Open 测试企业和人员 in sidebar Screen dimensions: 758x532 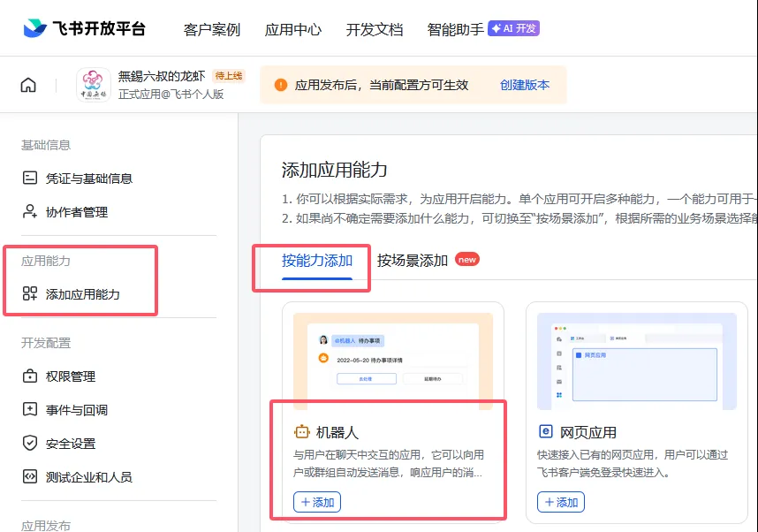(x=89, y=477)
